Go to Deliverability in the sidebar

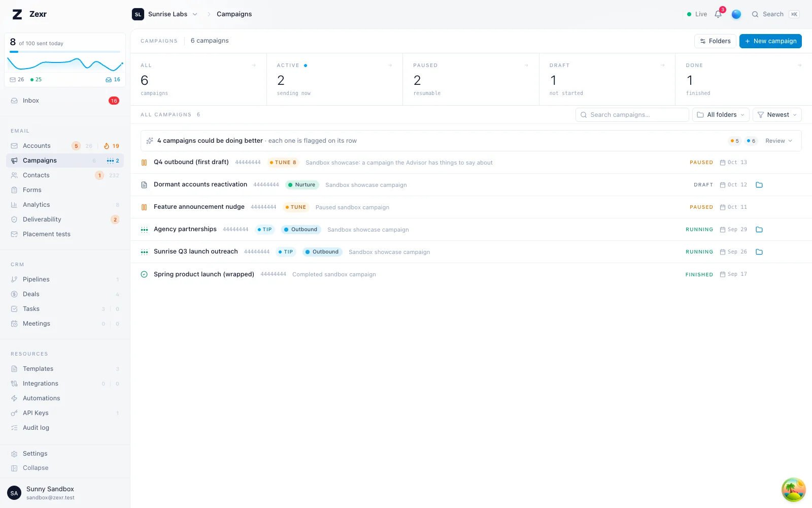coord(65,219)
